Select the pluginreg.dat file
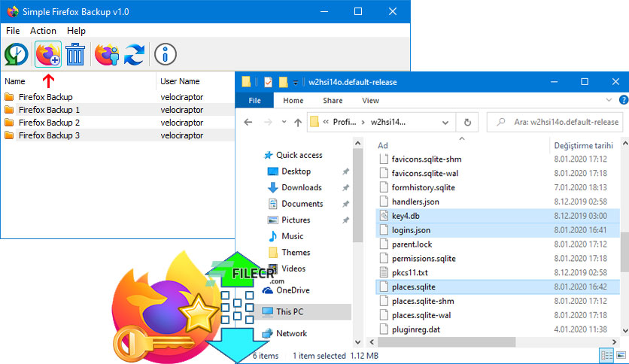Image resolution: width=629 pixels, height=364 pixels. pos(497,329)
